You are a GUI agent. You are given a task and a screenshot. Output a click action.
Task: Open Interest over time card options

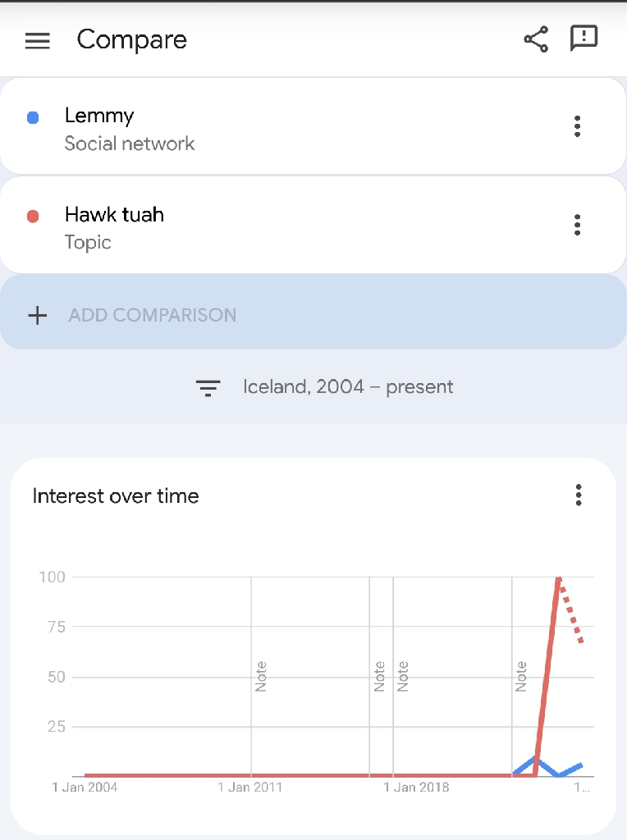point(579,495)
